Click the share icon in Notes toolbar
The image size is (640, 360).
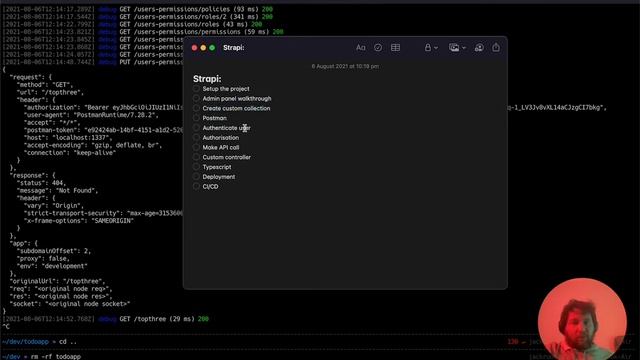(496, 47)
